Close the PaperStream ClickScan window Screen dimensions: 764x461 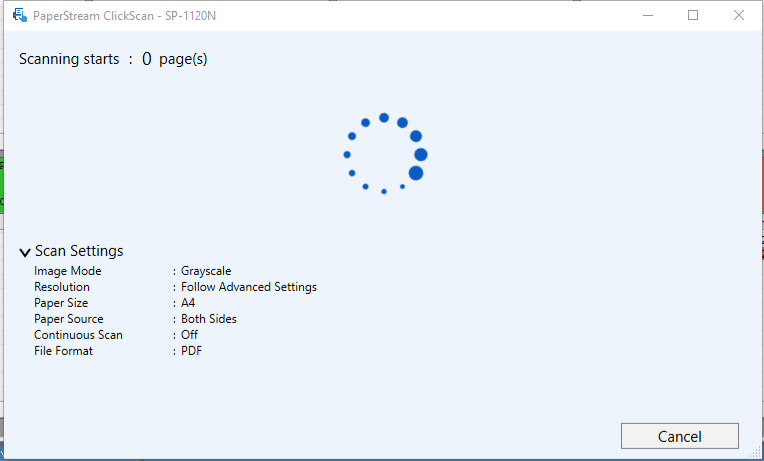(x=739, y=15)
